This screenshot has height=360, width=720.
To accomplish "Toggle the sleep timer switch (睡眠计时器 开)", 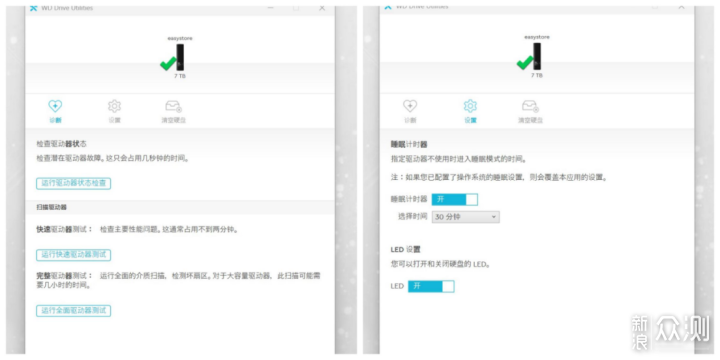I will pos(455,199).
